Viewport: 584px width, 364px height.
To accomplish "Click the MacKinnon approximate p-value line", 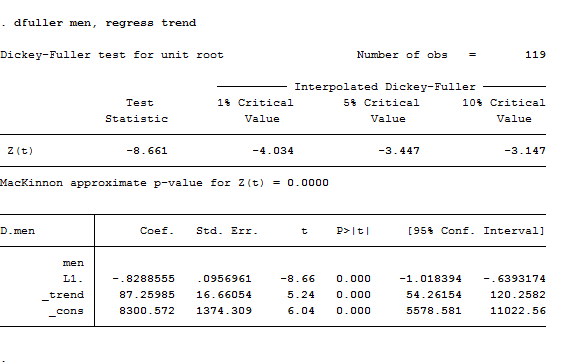I will (164, 183).
